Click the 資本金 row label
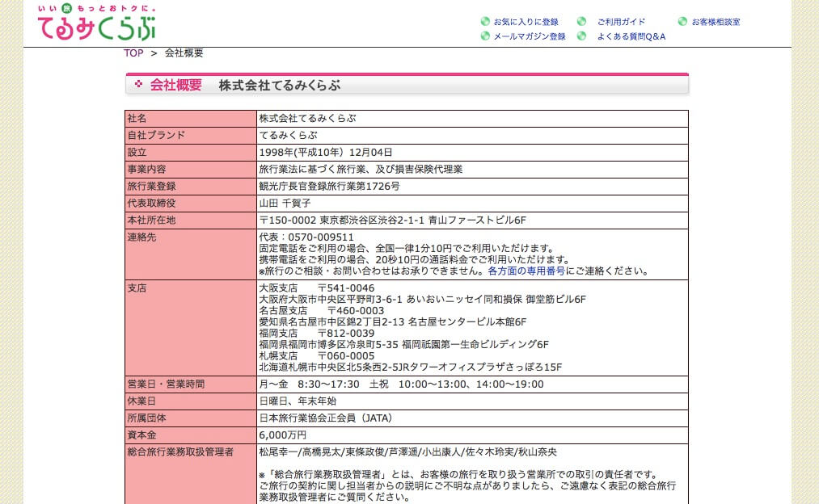819x504 pixels. point(141,435)
